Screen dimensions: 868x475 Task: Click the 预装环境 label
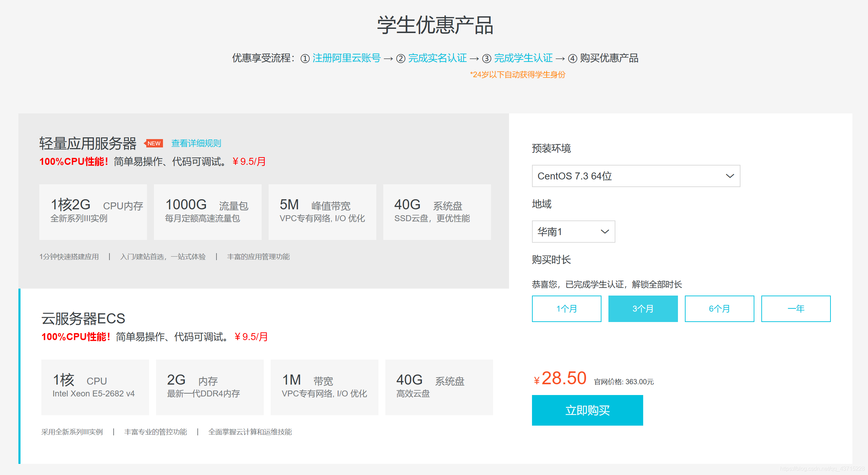tap(551, 148)
